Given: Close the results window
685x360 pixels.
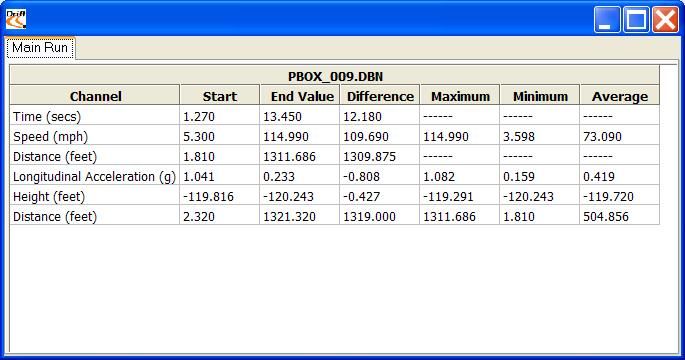Looking at the screenshot, I should (x=665, y=20).
